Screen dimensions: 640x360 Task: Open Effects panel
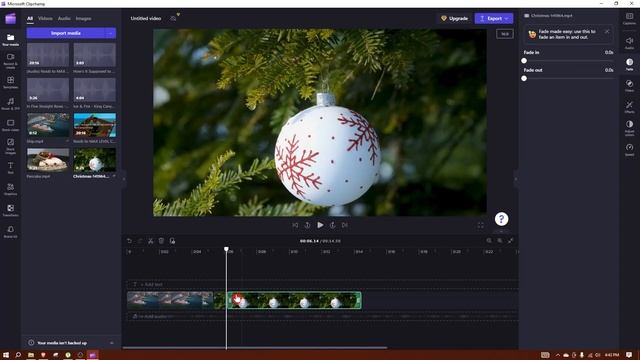(x=629, y=107)
